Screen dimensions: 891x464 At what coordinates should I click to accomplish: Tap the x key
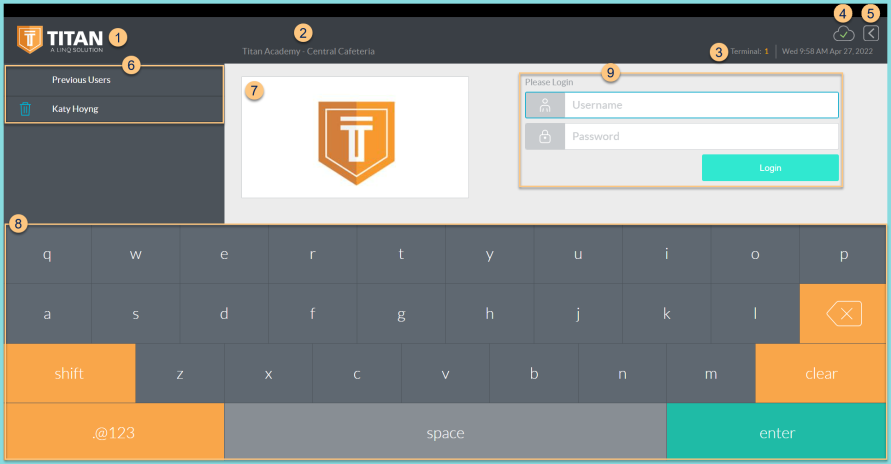tap(268, 373)
